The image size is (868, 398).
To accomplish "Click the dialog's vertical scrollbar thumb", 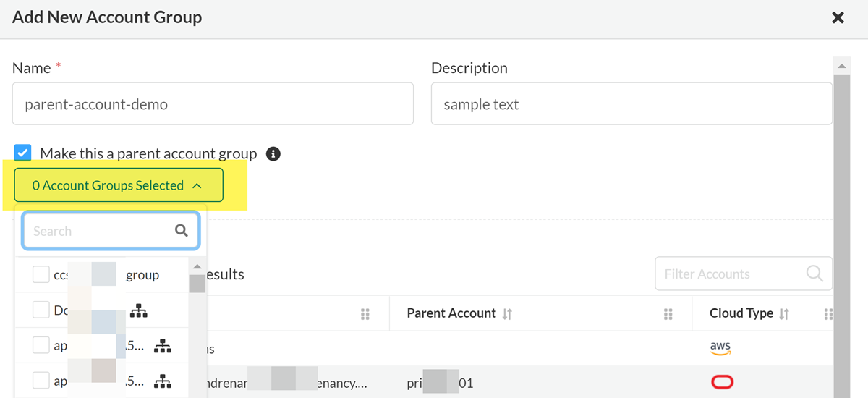I will coord(841,235).
